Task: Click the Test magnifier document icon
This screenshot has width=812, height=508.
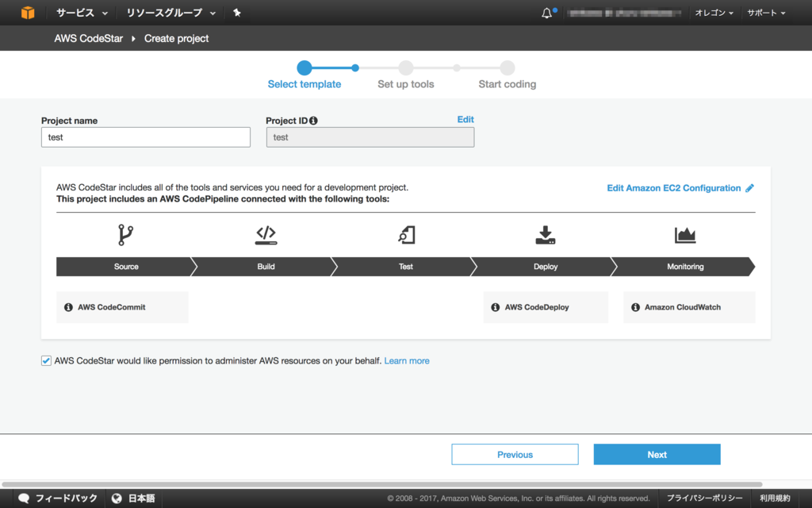Action: 407,235
